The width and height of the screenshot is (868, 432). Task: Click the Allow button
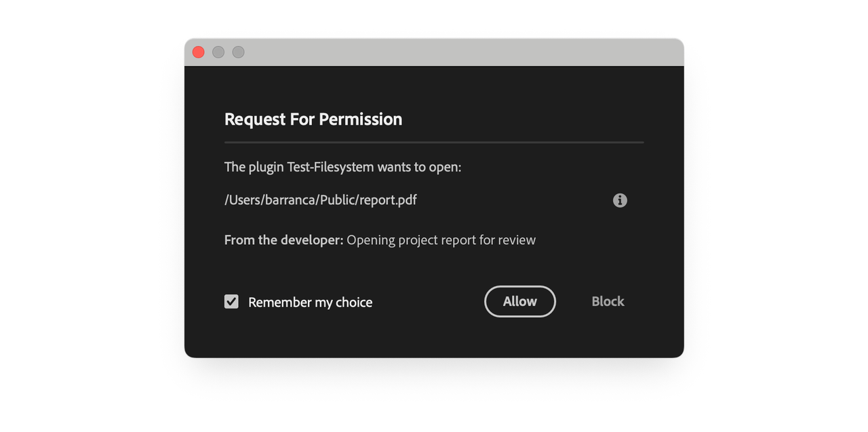pos(519,301)
